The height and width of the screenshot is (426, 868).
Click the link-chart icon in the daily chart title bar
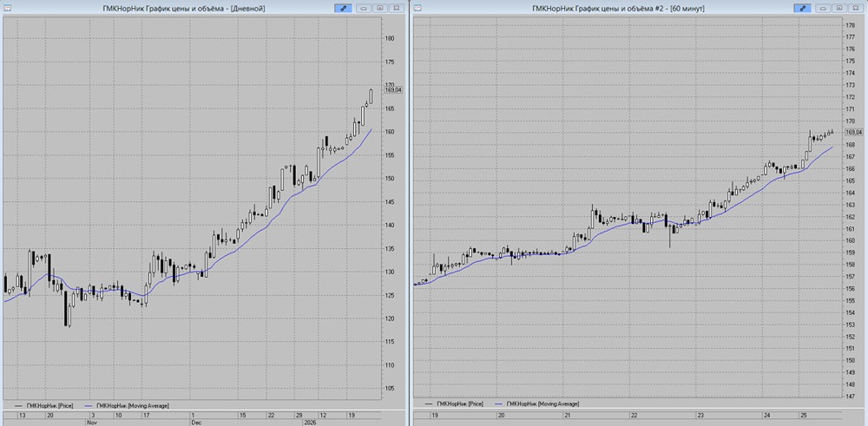(343, 9)
